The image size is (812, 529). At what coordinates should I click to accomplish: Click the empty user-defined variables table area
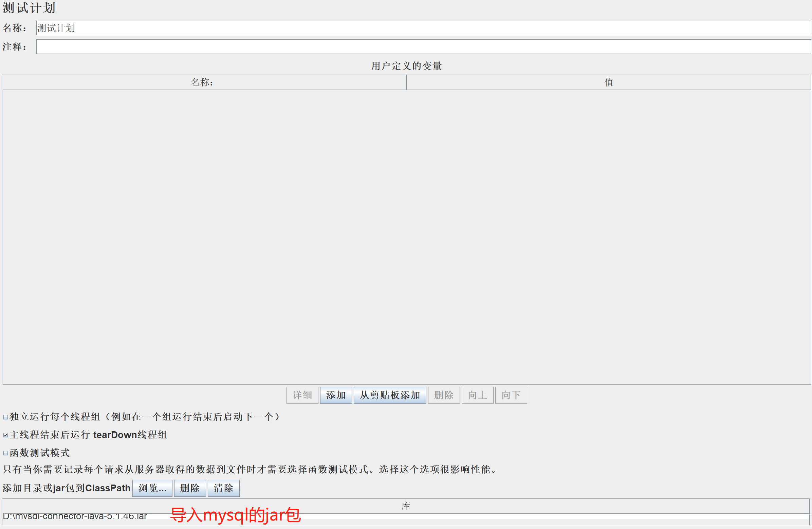pos(406,237)
